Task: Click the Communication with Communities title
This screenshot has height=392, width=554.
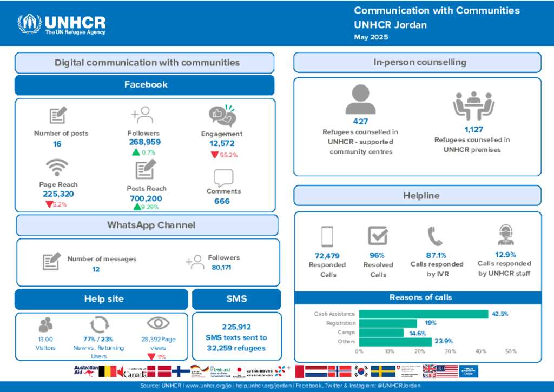Action: coord(437,10)
